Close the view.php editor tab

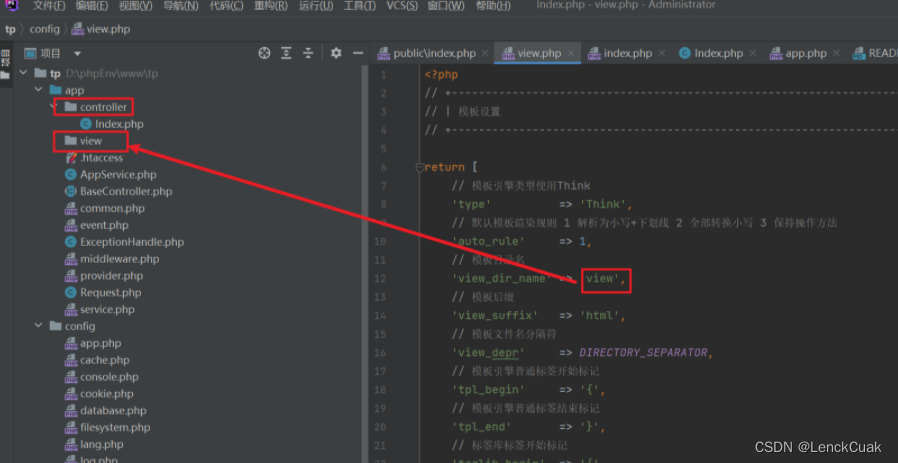570,53
